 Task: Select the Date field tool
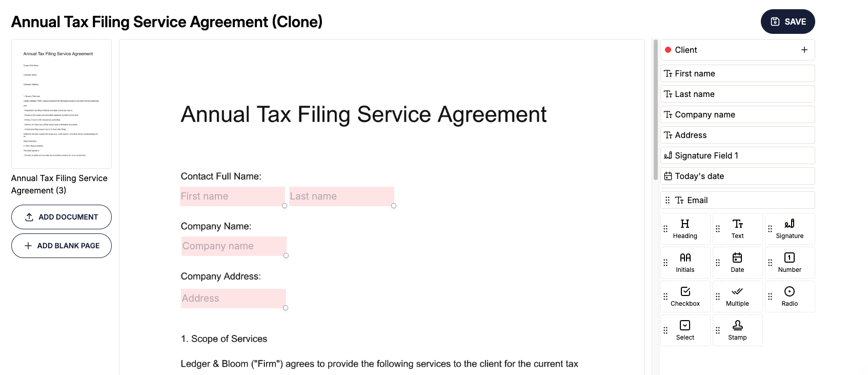coord(737,263)
